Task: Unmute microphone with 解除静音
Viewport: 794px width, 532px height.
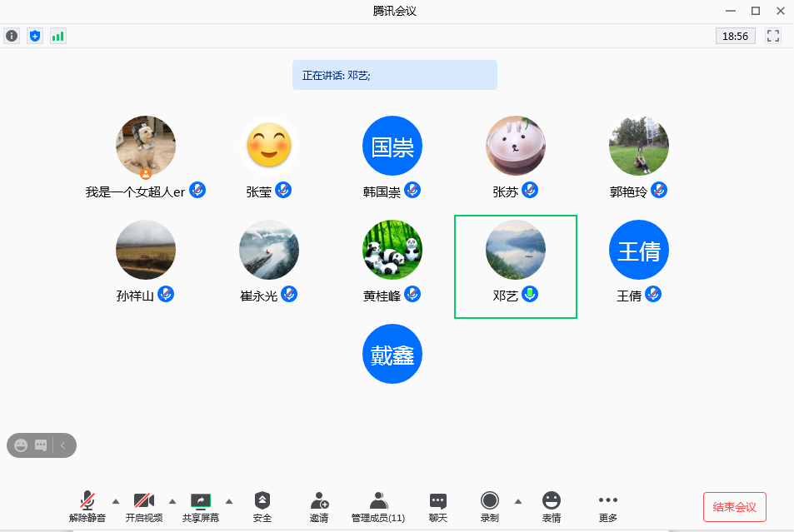Action: click(x=87, y=506)
